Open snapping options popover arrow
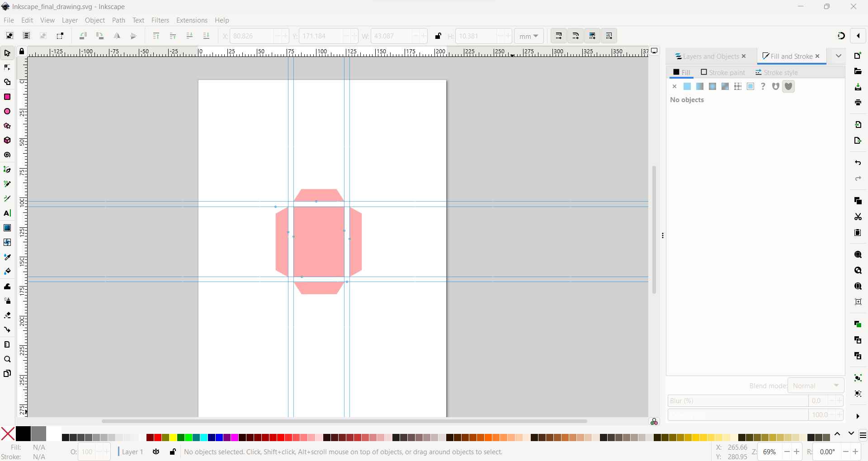 point(859,36)
